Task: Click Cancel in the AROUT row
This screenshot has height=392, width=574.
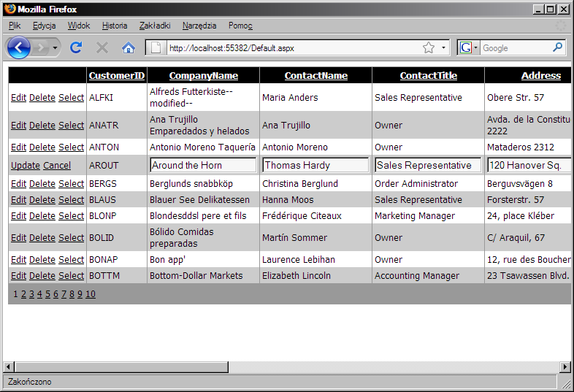Action: (x=57, y=166)
